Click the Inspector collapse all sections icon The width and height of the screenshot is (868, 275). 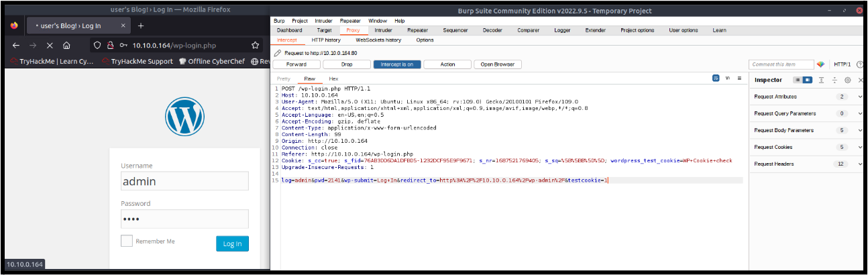834,80
